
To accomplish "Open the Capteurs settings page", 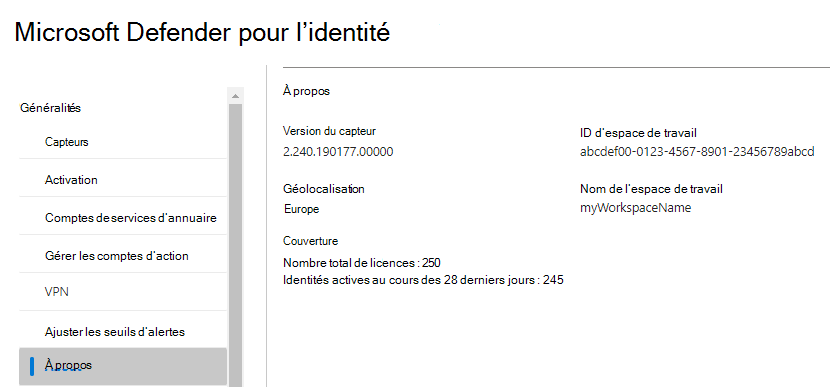I will [123, 142].
